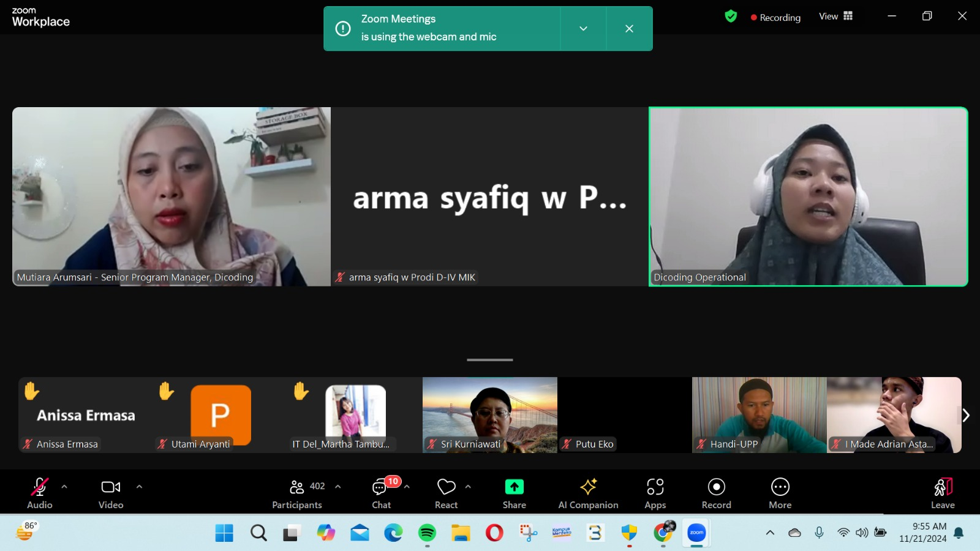Open Opera browser in taskbar
This screenshot has height=551, width=980.
(x=494, y=533)
